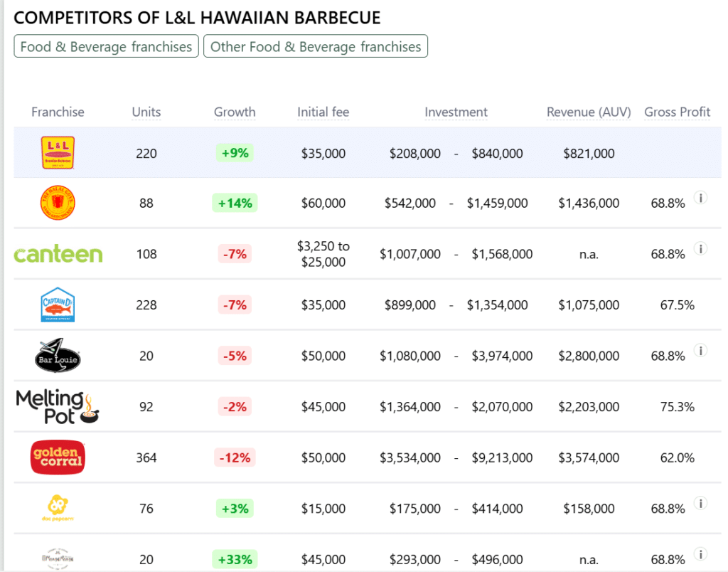
Task: Click the $15,000 initial fee value
Action: tap(323, 509)
